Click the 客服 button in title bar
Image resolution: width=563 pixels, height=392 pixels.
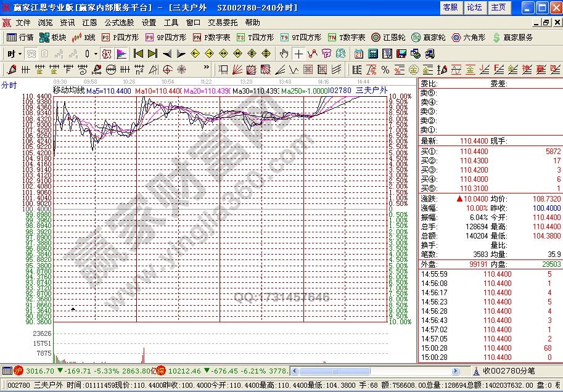click(450, 7)
